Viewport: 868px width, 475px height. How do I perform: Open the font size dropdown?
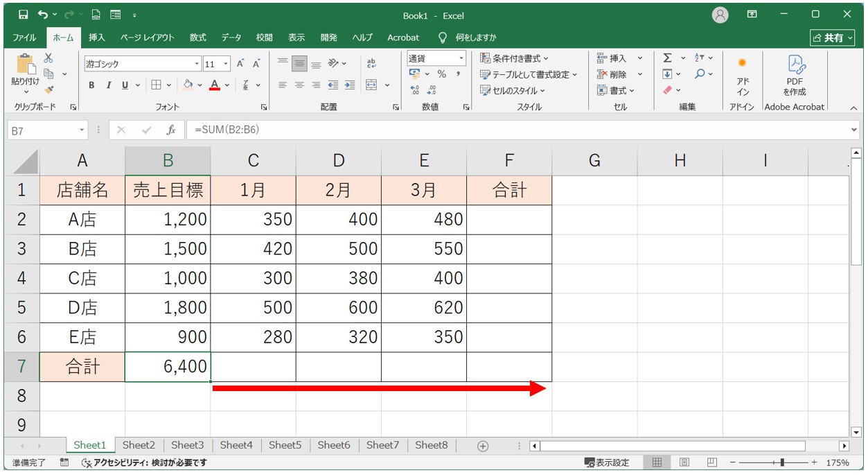click(x=227, y=64)
